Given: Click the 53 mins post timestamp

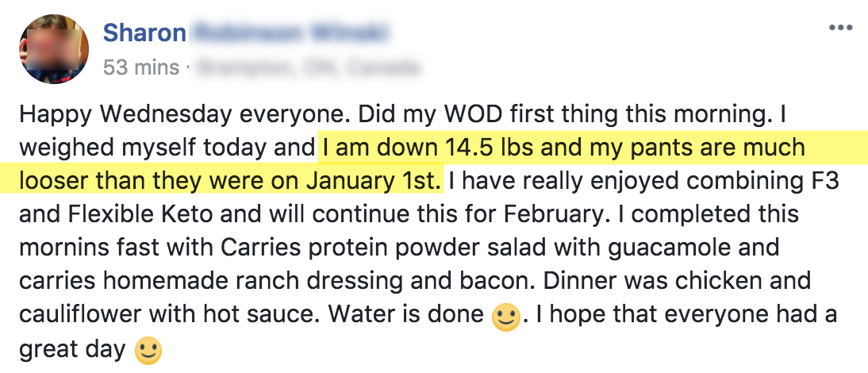Looking at the screenshot, I should [x=141, y=67].
